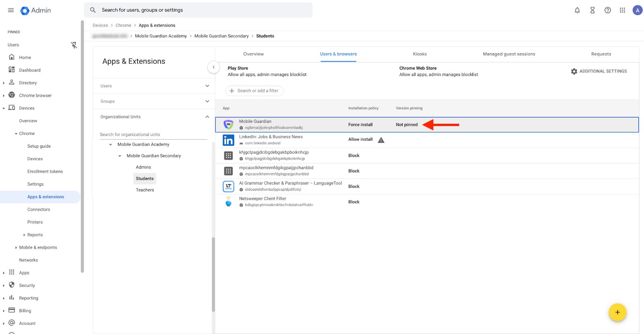The image size is (644, 334).
Task: Click Search for organizational units field
Action: (153, 134)
